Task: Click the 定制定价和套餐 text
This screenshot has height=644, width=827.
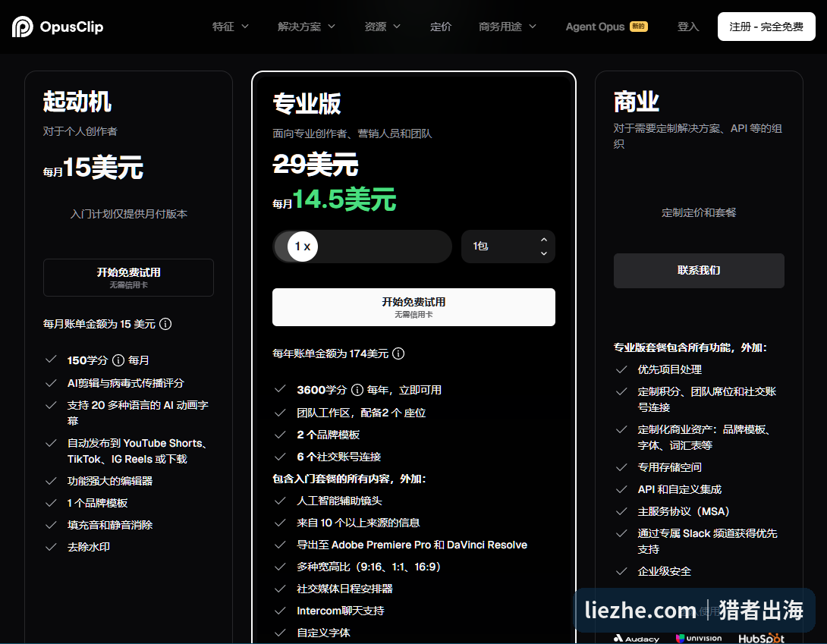Action: (699, 212)
